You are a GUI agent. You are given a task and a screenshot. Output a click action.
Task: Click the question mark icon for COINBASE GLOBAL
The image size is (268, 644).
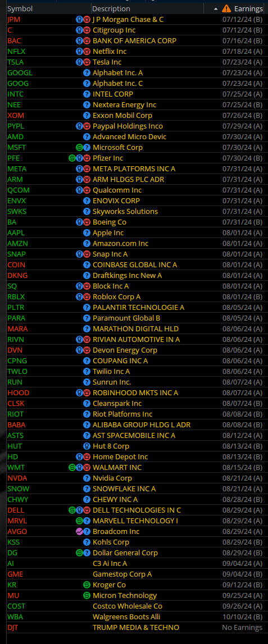click(x=87, y=265)
